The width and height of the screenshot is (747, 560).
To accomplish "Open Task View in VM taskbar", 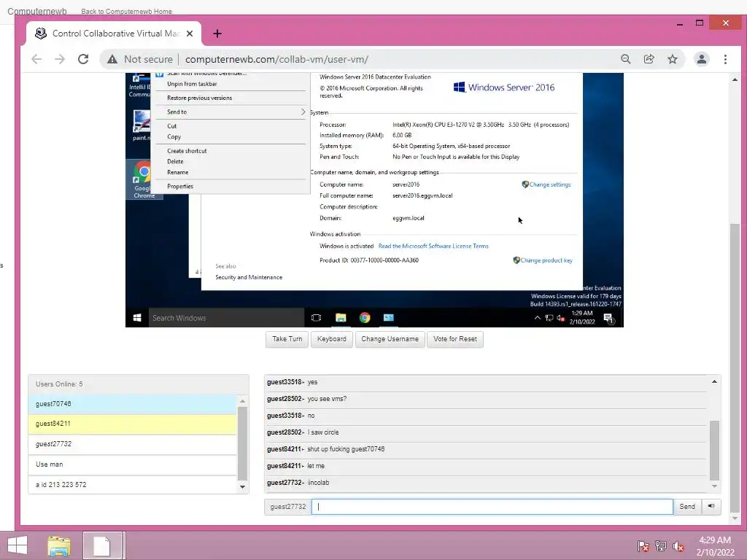I will tap(316, 318).
